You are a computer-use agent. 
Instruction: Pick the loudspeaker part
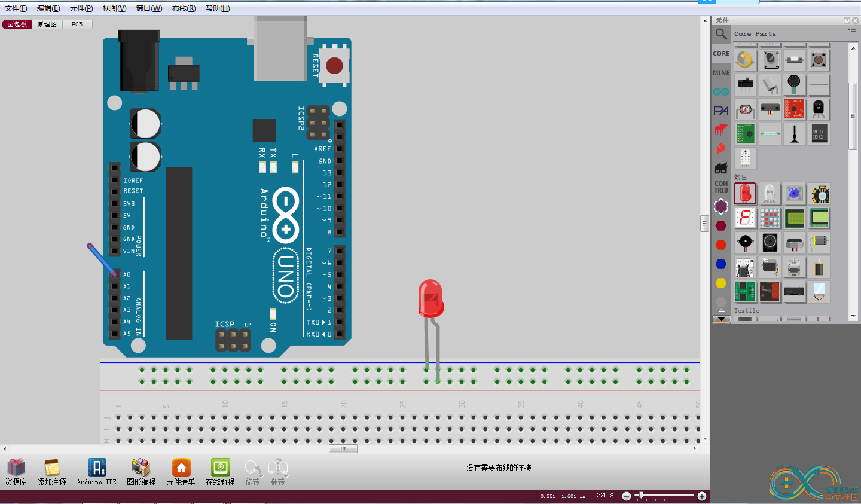(x=770, y=243)
